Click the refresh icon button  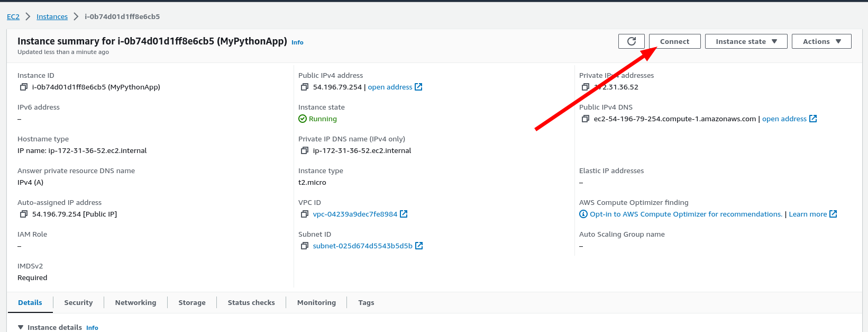(x=631, y=41)
